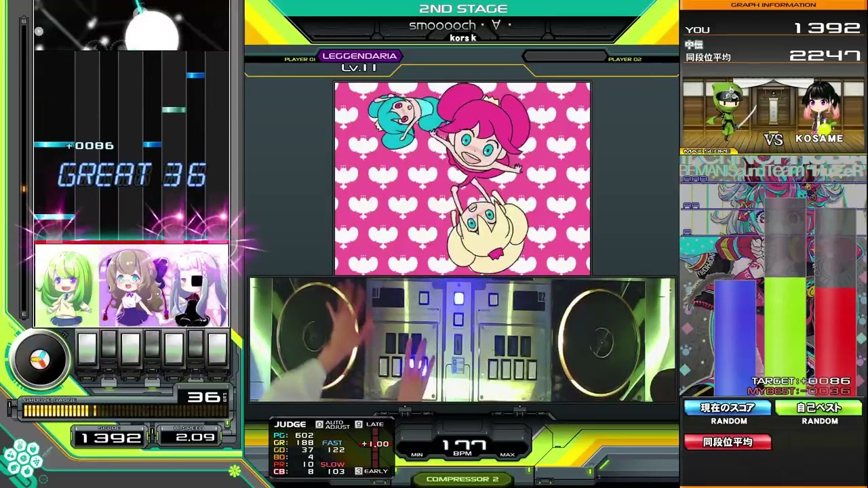Screen dimensions: 868x488
Task: Click the MYBEST:-0036 text
Action: click(x=800, y=391)
